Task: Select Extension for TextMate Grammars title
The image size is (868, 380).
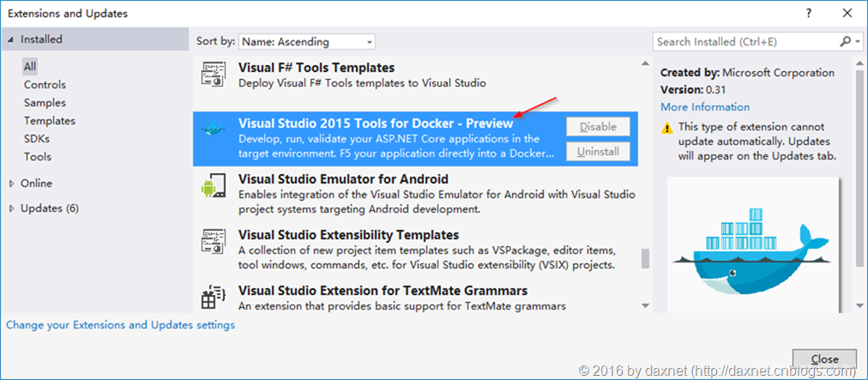Action: tap(383, 290)
